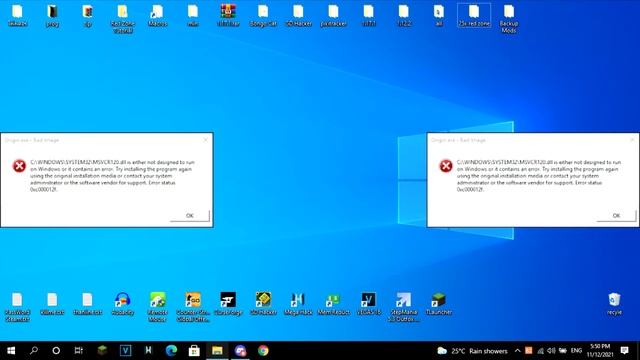Select the 25x red zone file
The height and width of the screenshot is (360, 640).
point(474,16)
